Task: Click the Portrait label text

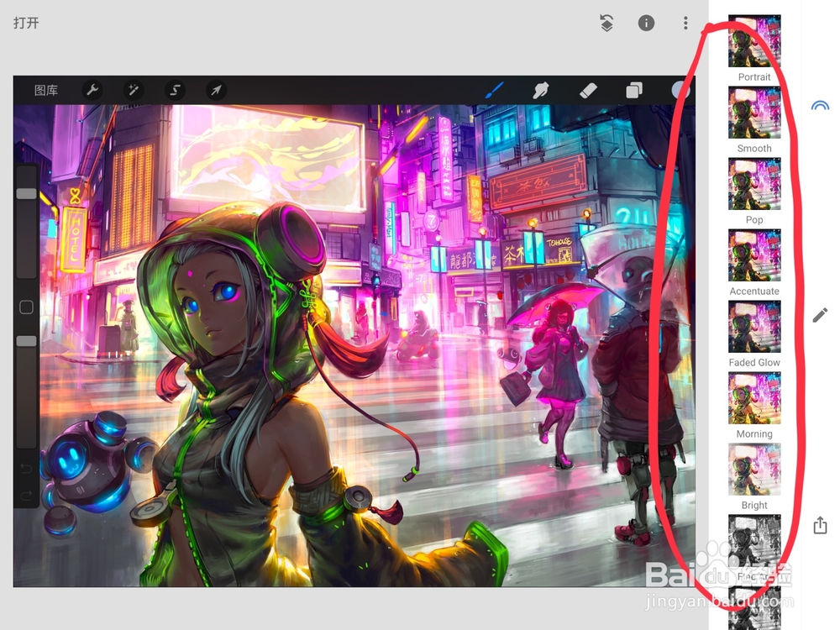Action: (754, 77)
